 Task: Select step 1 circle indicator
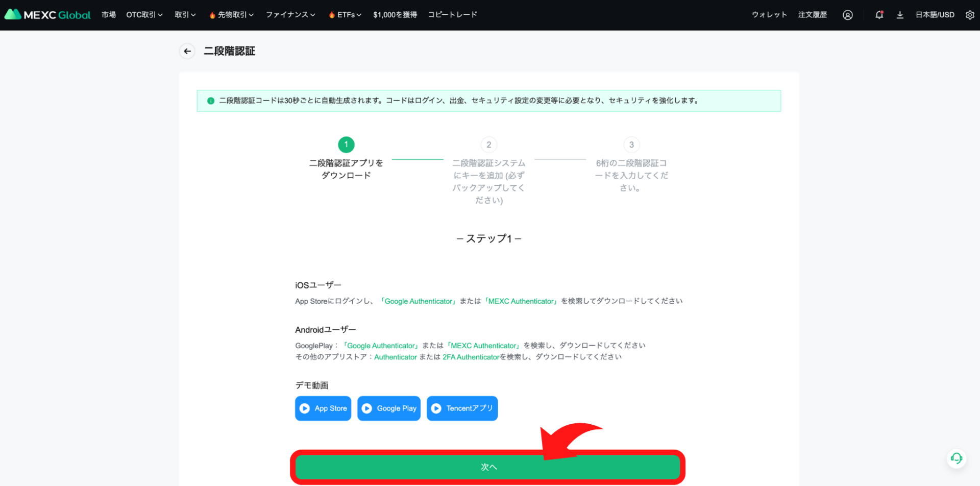click(346, 144)
